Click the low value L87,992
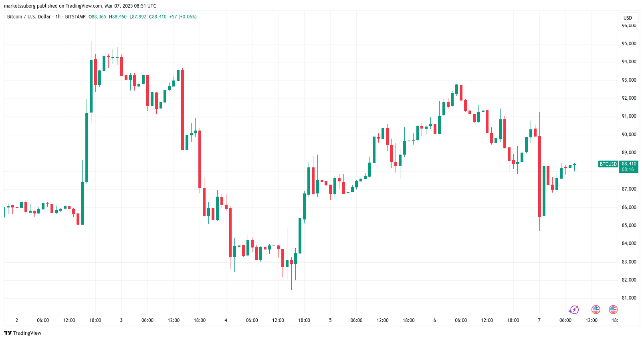The width and height of the screenshot is (644, 340). (138, 17)
